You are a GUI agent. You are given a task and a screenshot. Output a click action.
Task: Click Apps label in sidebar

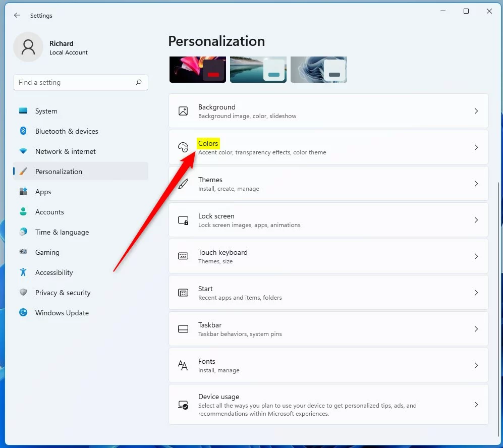click(x=43, y=192)
